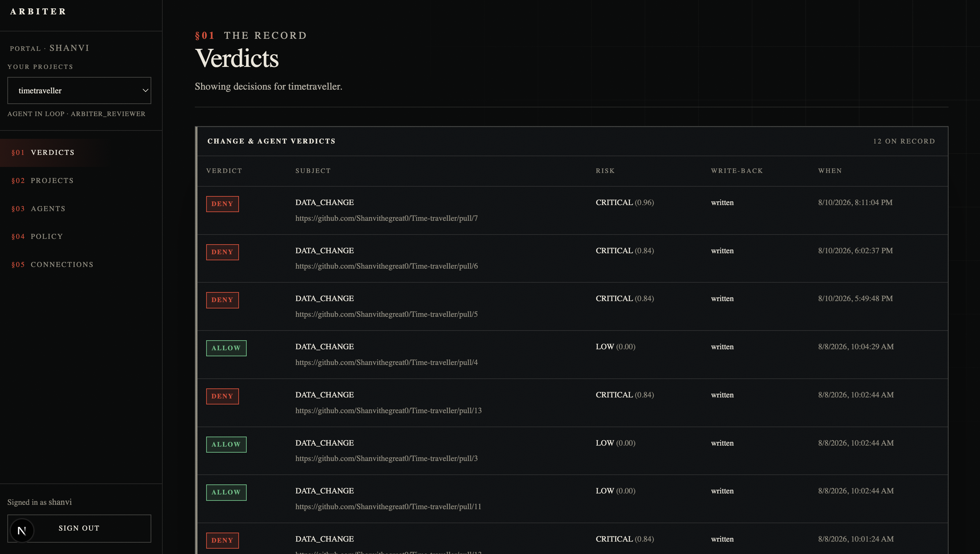
Task: Click the ARBITER logo text
Action: pos(38,12)
